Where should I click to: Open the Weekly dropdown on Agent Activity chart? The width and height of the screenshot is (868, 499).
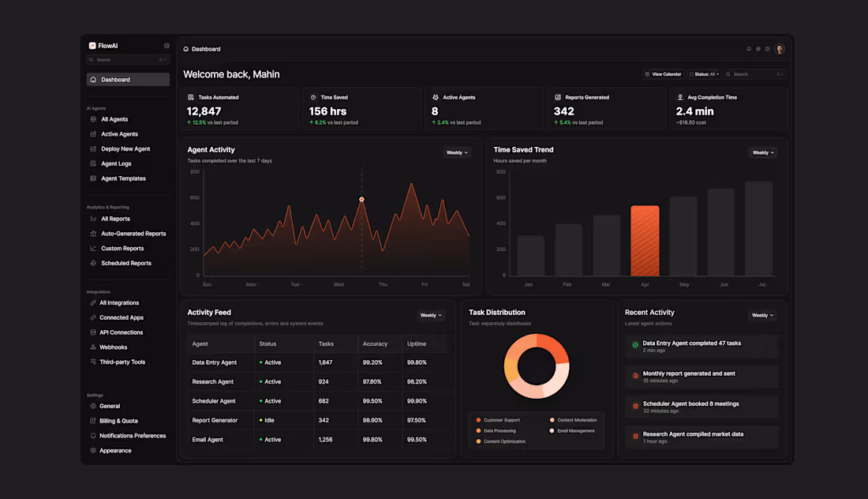click(457, 152)
